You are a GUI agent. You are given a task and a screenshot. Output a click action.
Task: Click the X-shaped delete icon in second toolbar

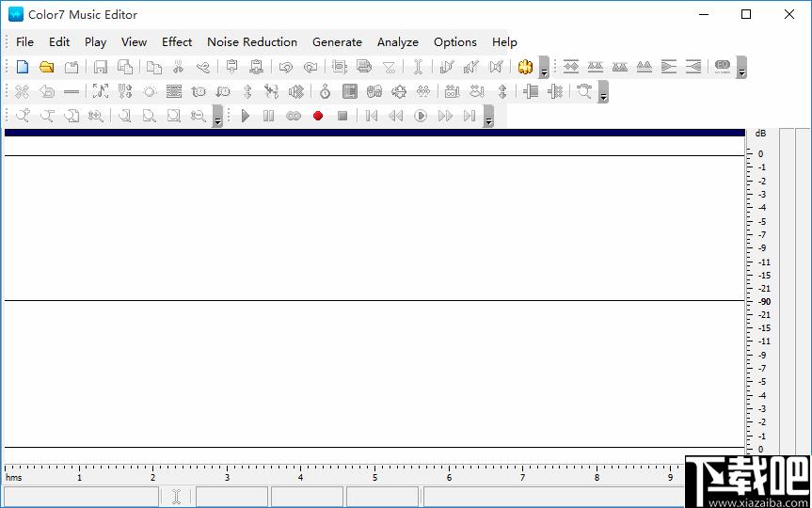(x=22, y=91)
